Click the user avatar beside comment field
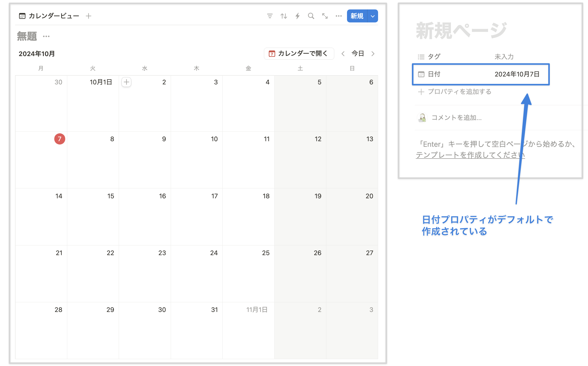 (x=422, y=117)
